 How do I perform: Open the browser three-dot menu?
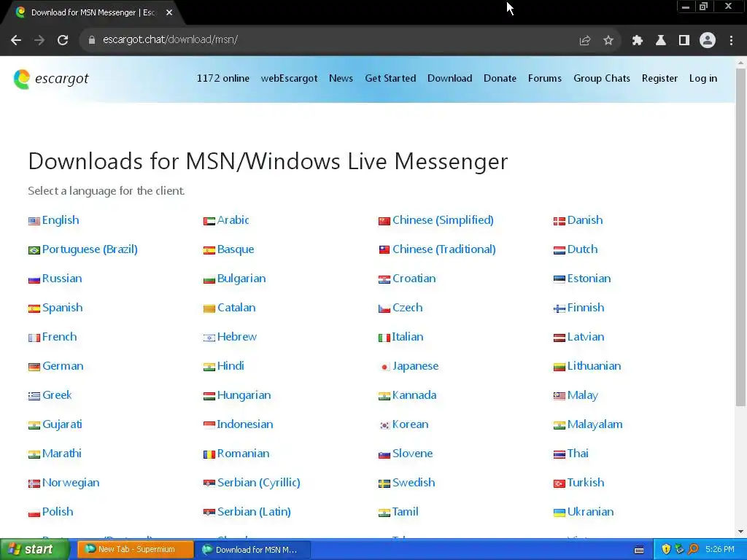731,41
